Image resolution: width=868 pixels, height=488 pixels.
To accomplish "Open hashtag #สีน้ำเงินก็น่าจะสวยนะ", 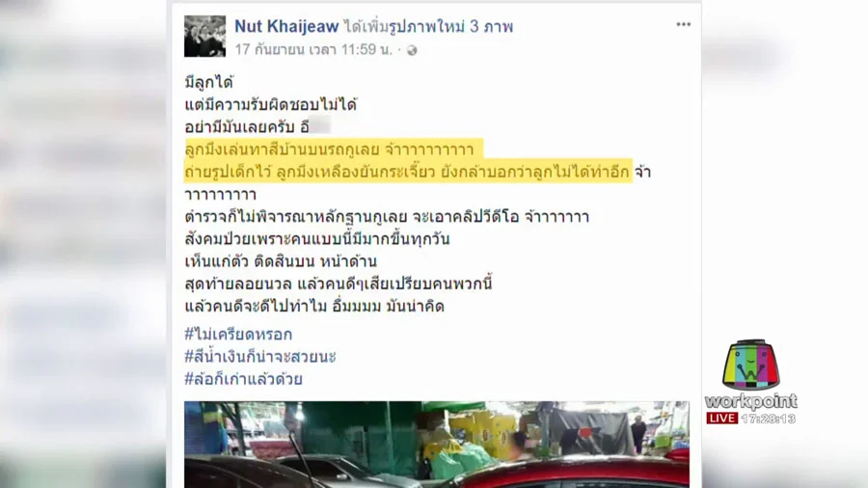I will point(260,356).
